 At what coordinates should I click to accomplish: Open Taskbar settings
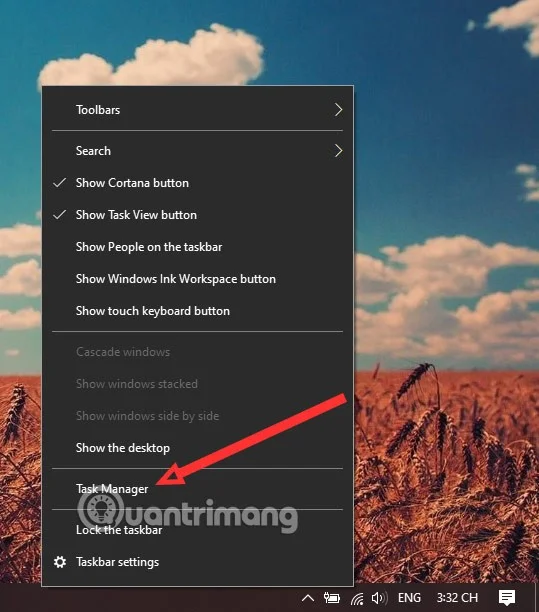[197, 562]
